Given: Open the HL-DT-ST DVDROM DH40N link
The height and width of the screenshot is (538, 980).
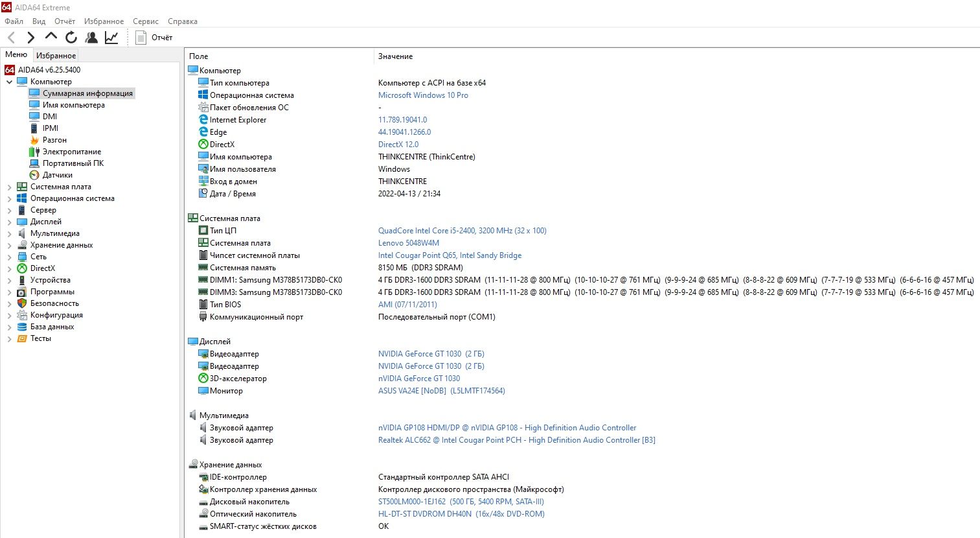Looking at the screenshot, I should click(x=461, y=514).
